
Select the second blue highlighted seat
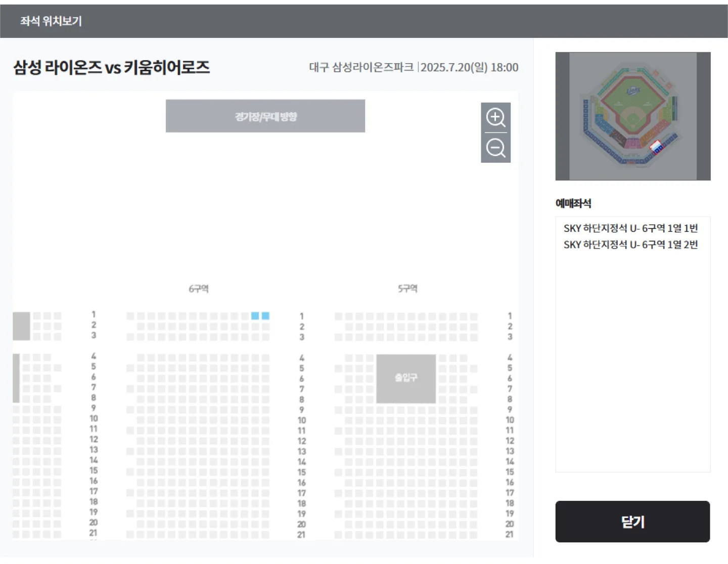tap(265, 316)
